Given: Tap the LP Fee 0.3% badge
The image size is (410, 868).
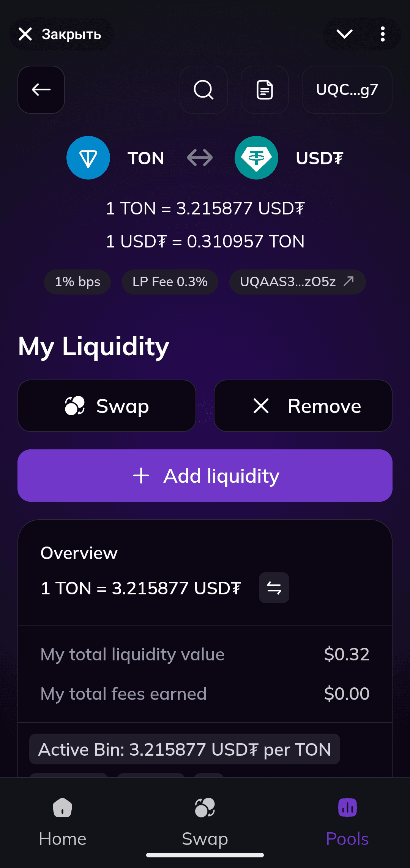Looking at the screenshot, I should point(170,282).
